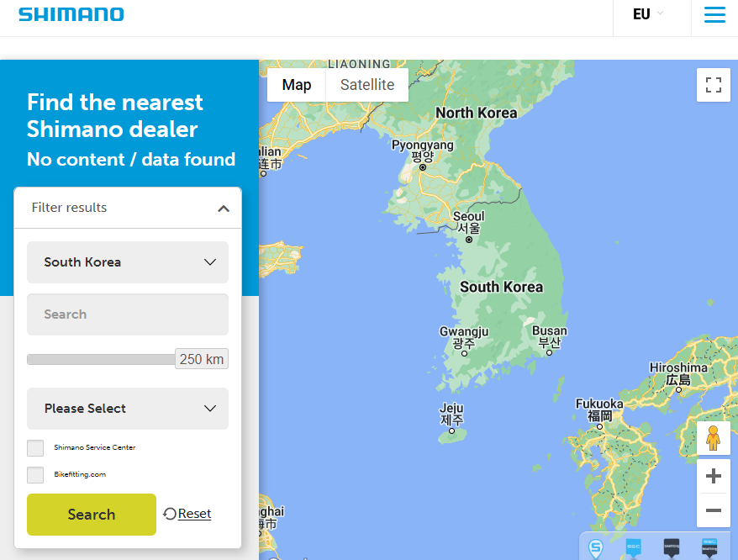
Task: Switch to Satellite view tab
Action: tap(367, 85)
